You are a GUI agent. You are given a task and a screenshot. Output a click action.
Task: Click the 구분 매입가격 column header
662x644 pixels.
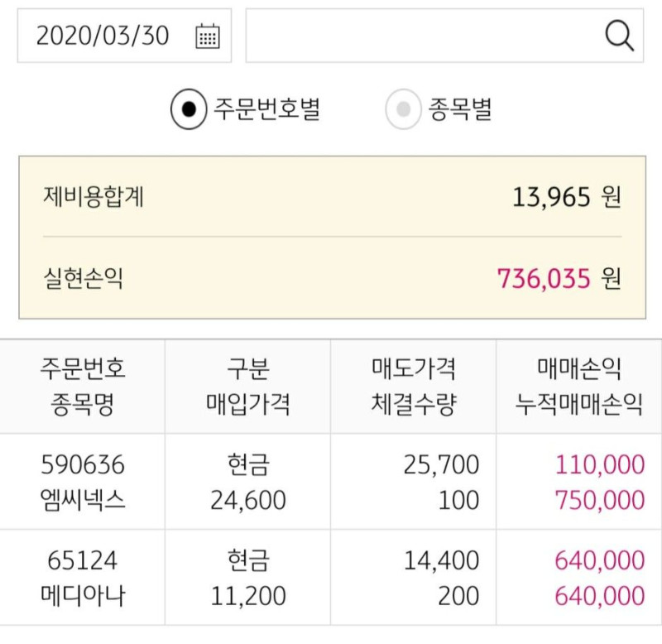247,387
